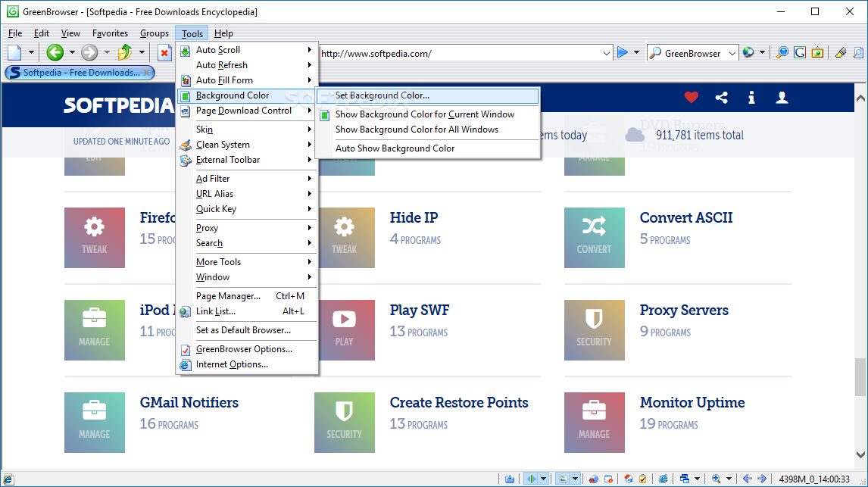Click the blue magnifier search icon
Screen dimensions: 868x487
coord(782,52)
